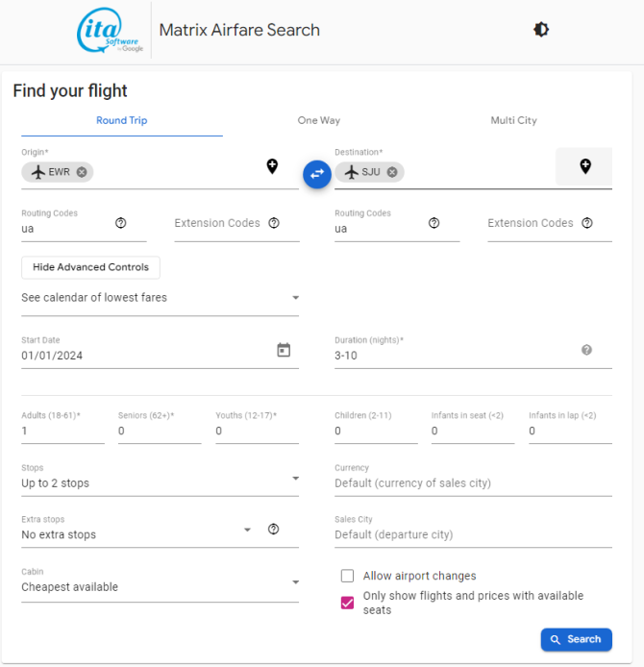This screenshot has height=667, width=644.
Task: Open destination nearby airports pin icon
Action: (x=584, y=166)
